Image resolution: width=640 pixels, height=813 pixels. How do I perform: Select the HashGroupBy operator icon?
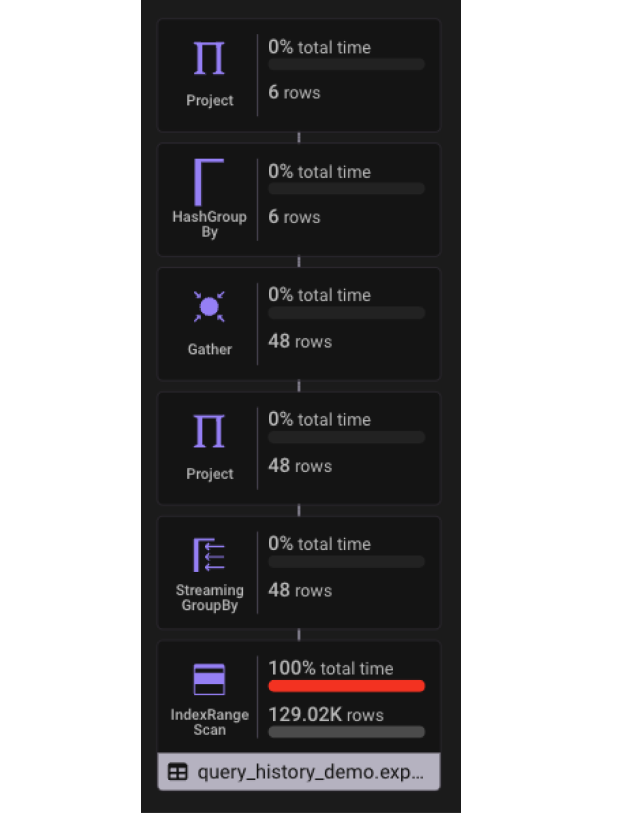coord(209,182)
